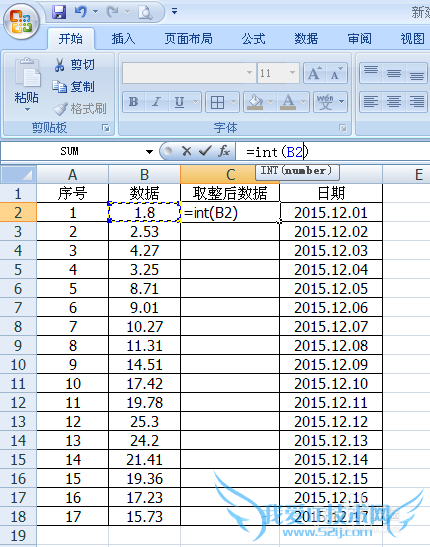Screen dimensions: 430x547
Task: Click header cell 日期
Action: pyautogui.click(x=331, y=193)
